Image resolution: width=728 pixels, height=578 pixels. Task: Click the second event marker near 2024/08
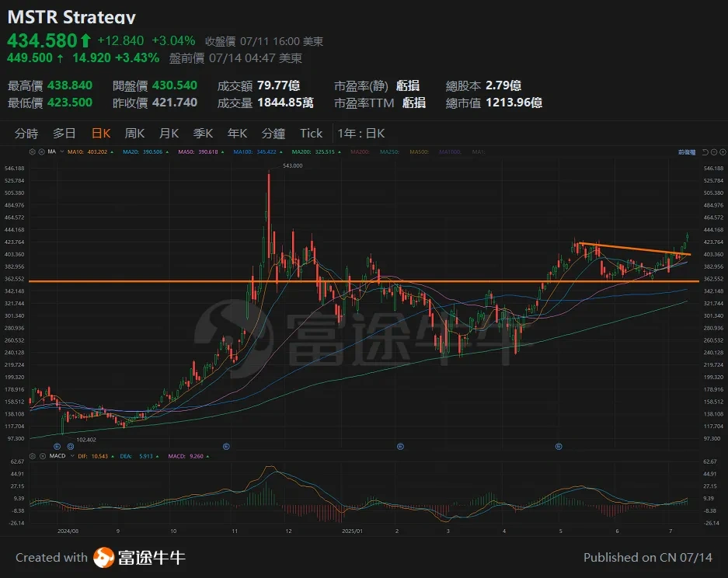pyautogui.click(x=71, y=446)
